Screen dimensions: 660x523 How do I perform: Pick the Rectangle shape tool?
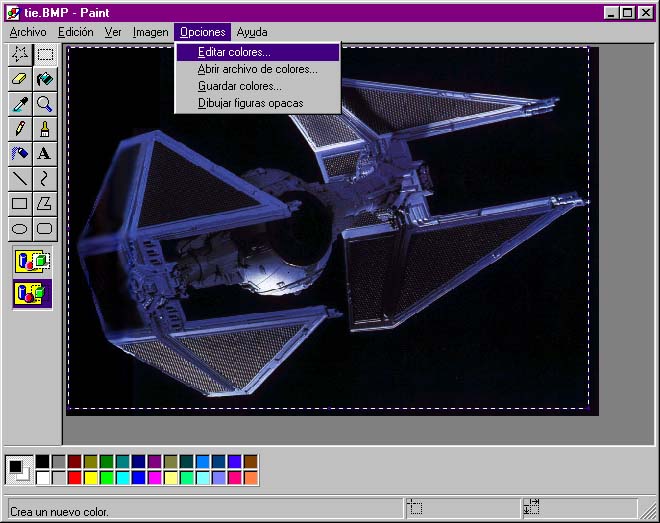tap(20, 204)
